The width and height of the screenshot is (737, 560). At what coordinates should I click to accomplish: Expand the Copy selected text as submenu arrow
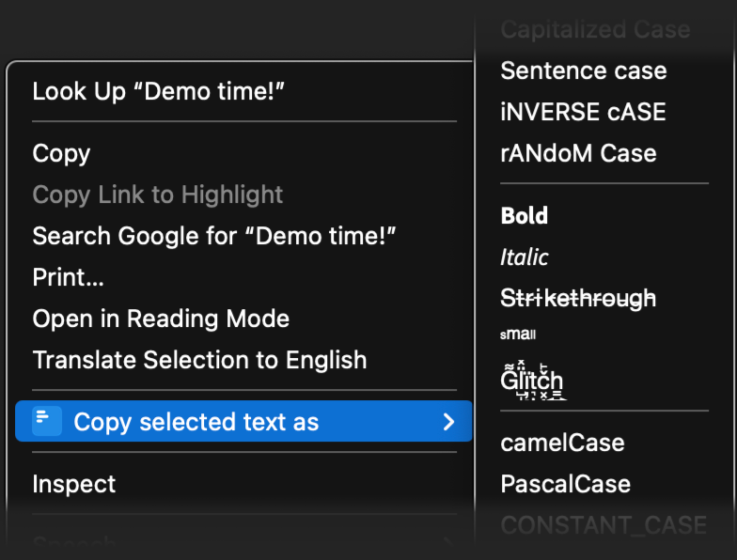coord(448,422)
